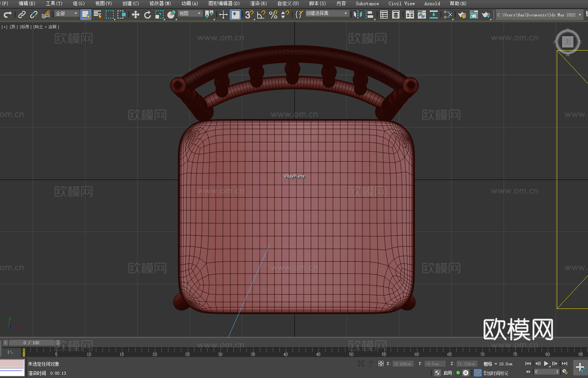Click the [粘土 + 边面] display label
Image resolution: width=588 pixels, height=378 pixels.
point(46,27)
